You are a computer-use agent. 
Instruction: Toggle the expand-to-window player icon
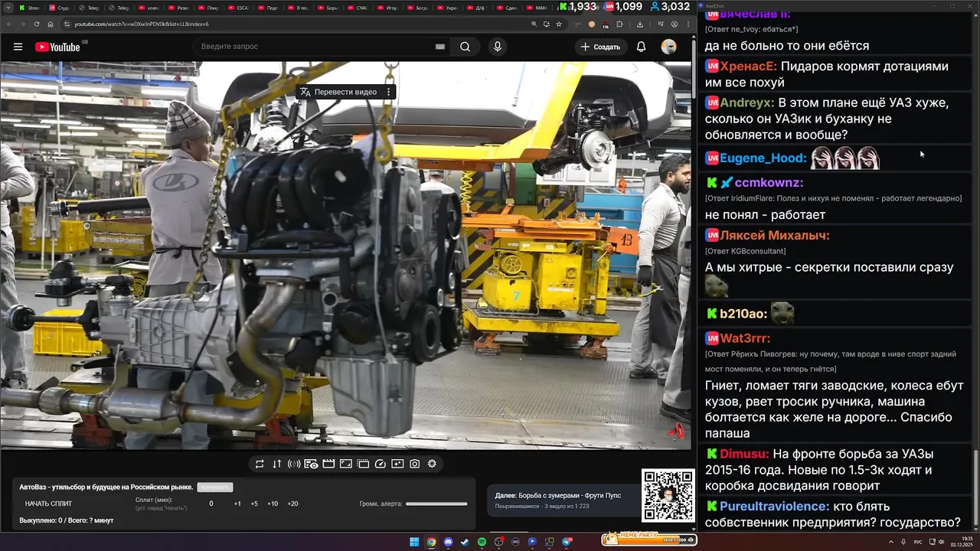pyautogui.click(x=345, y=464)
